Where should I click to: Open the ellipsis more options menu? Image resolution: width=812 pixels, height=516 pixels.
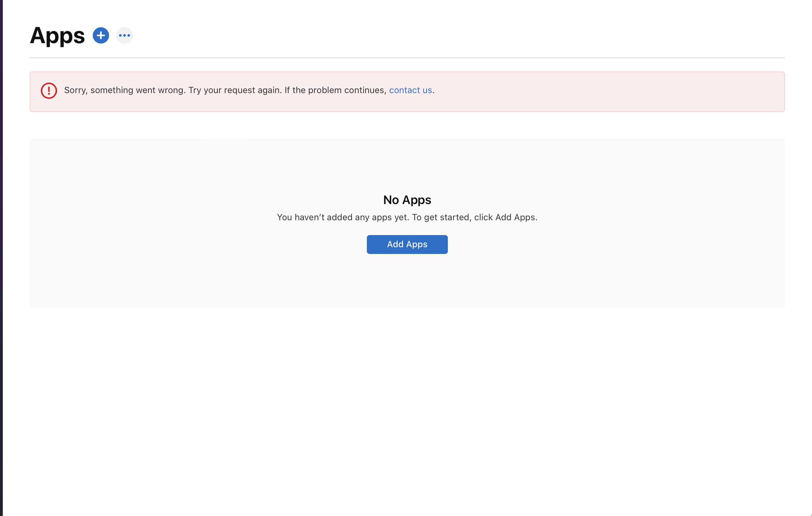124,35
